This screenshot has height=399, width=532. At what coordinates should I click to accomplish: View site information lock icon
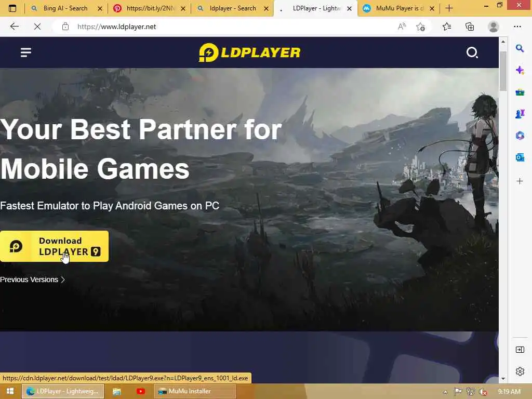(x=65, y=26)
